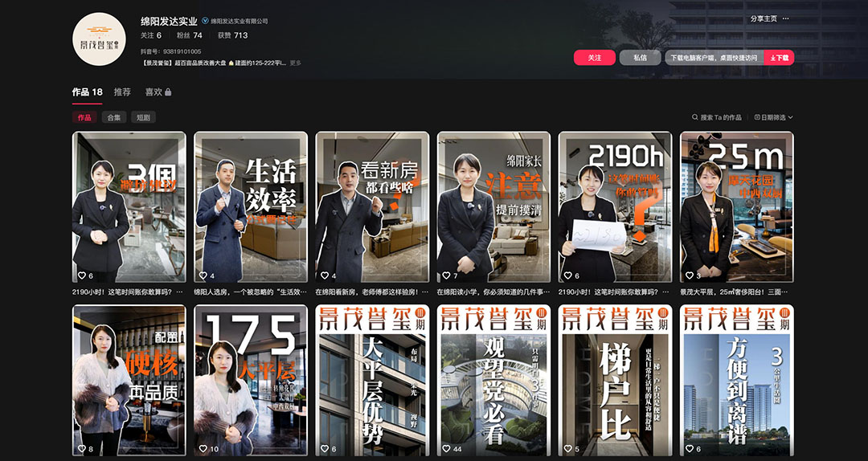This screenshot has height=461, width=868.
Task: Select the 作品 filter chip
Action: pyautogui.click(x=84, y=117)
